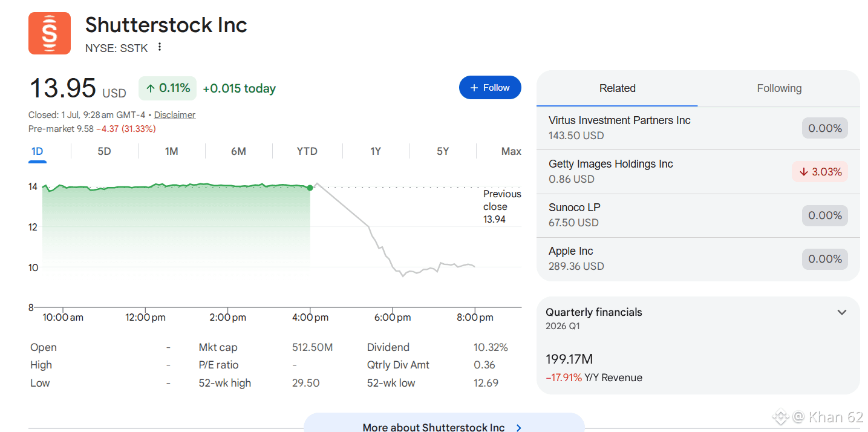Click the Shutterstock orange logo icon
868x432 pixels.
(50, 33)
